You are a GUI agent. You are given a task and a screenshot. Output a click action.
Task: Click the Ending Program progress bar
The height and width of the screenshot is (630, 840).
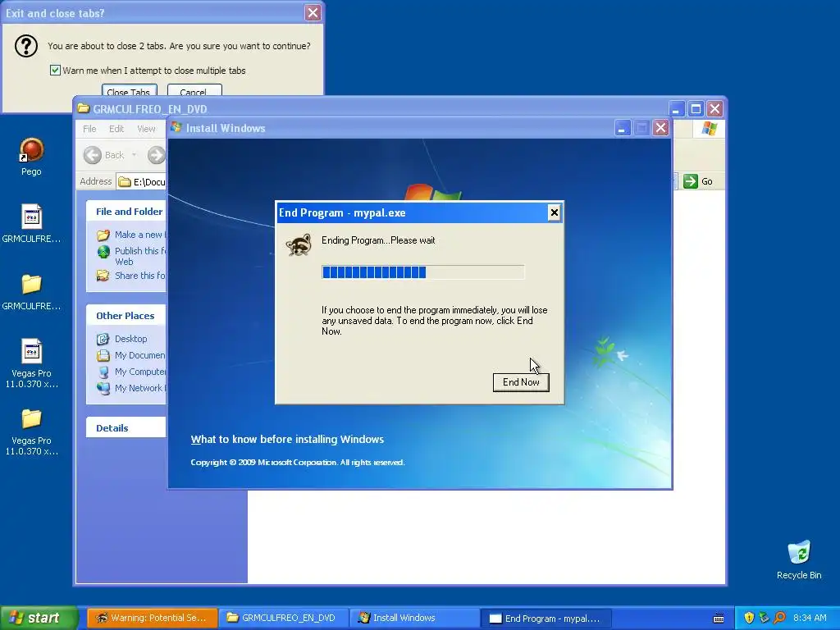422,272
